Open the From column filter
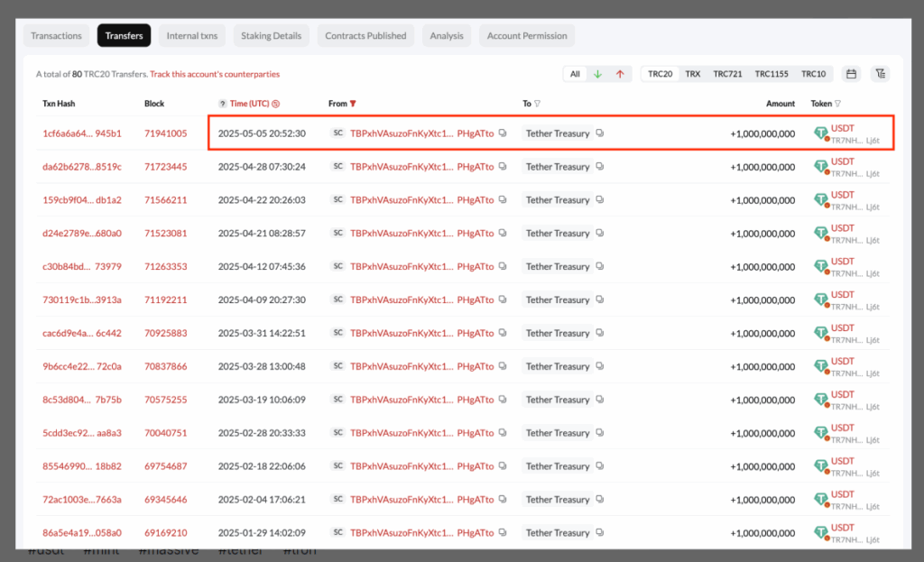 coord(354,104)
